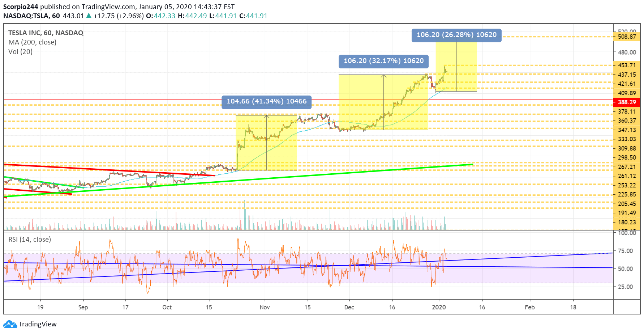Click the 'Dec' time axis label
The image size is (644, 334).
pyautogui.click(x=349, y=307)
